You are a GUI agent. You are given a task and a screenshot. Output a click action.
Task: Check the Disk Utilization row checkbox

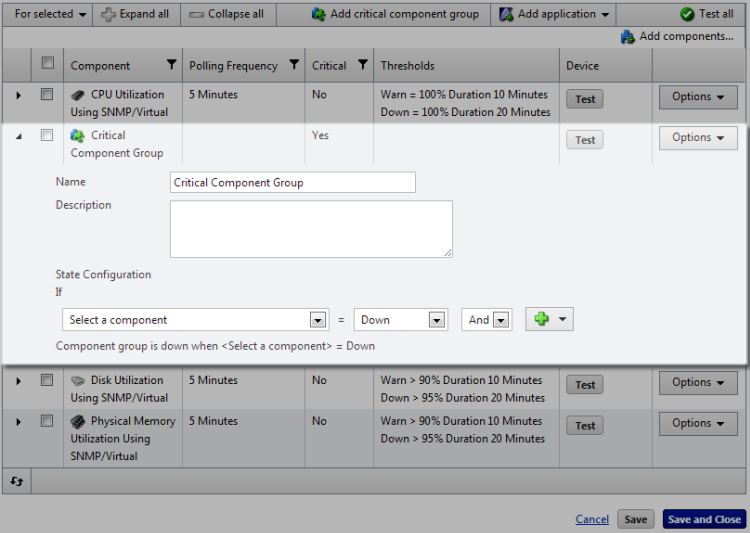coord(47,380)
